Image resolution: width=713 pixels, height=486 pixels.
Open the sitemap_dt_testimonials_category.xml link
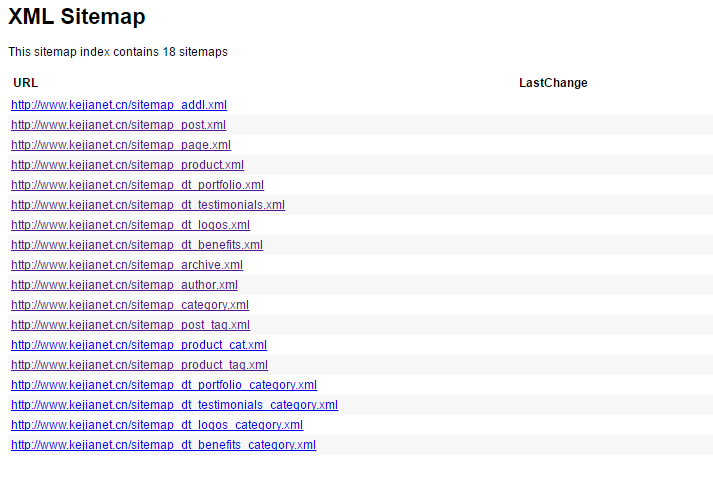tap(174, 405)
